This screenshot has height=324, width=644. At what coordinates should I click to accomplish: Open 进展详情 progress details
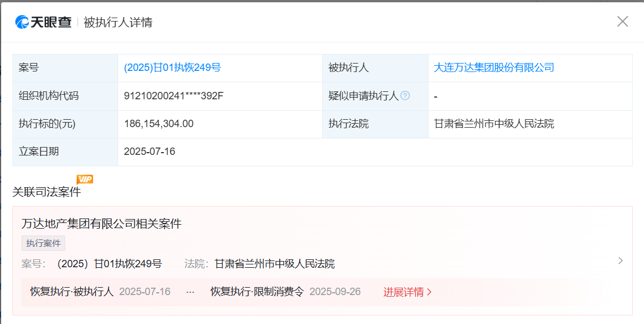click(x=407, y=292)
